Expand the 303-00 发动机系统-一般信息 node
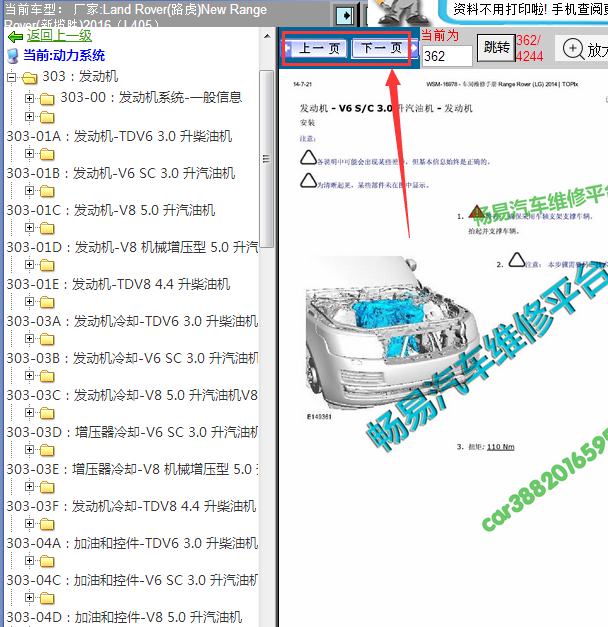Screen dimensions: 608x627 click(29, 98)
